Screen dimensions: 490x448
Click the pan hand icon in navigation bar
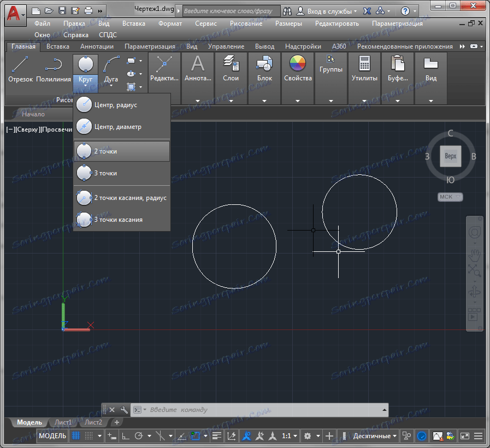pyautogui.click(x=474, y=255)
